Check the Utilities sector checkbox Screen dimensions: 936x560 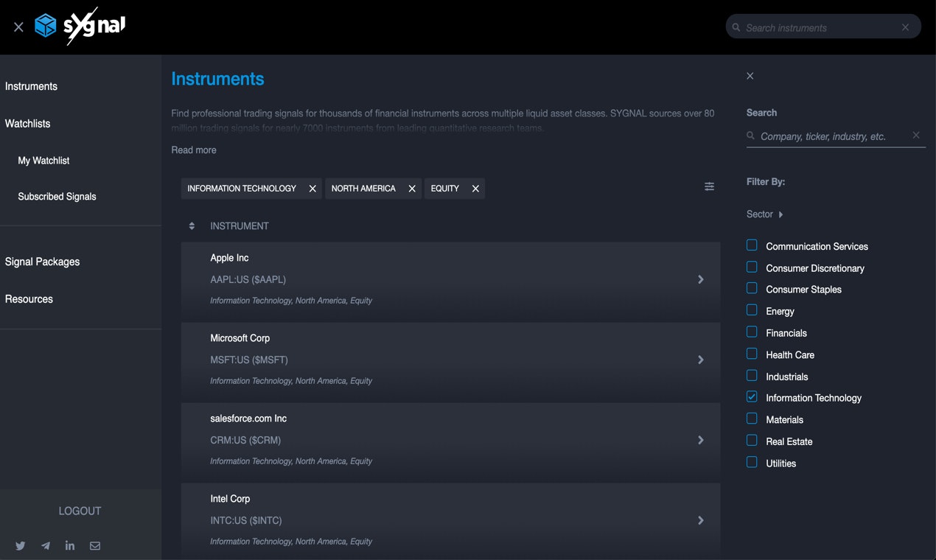tap(752, 462)
